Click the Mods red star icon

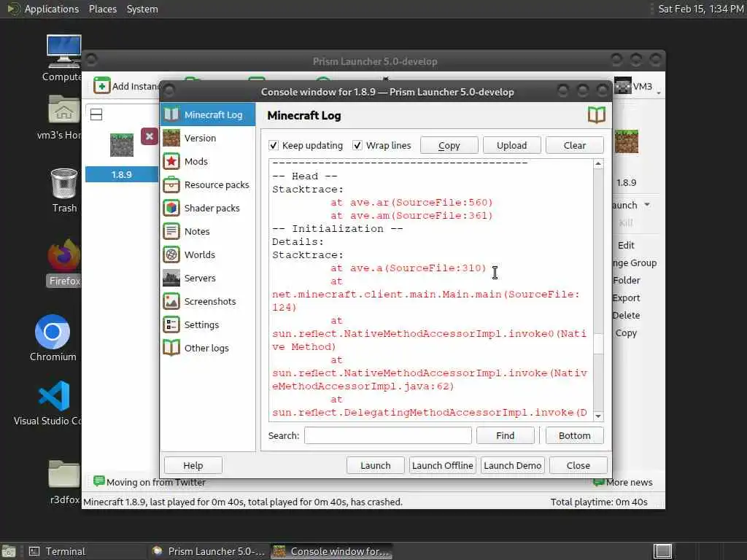click(171, 161)
